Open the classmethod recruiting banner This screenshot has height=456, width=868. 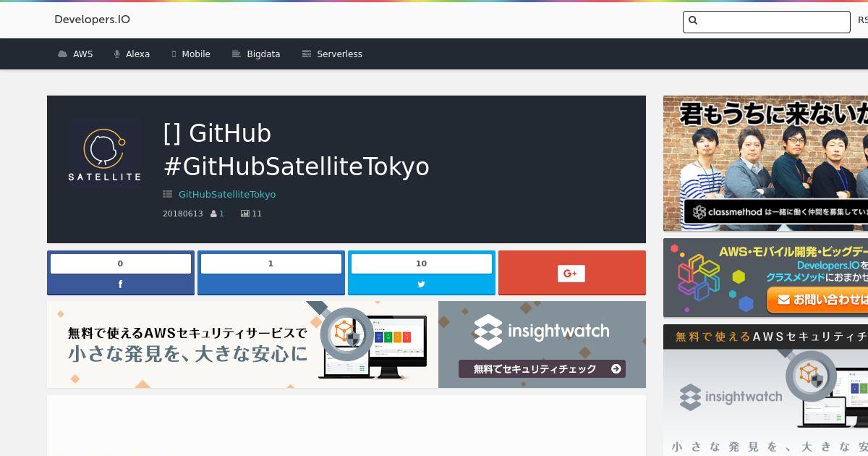coord(765,164)
